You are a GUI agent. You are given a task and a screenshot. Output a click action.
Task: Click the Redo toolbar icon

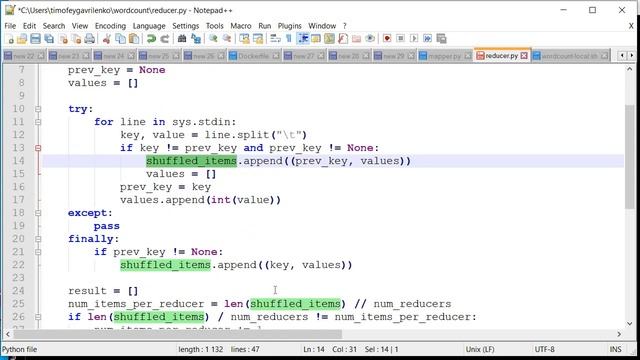[165, 39]
